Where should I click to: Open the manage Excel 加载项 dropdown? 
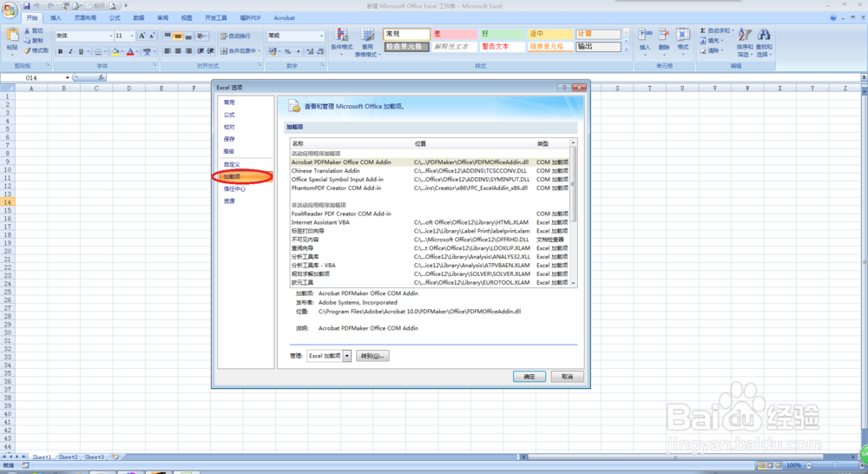[x=347, y=356]
